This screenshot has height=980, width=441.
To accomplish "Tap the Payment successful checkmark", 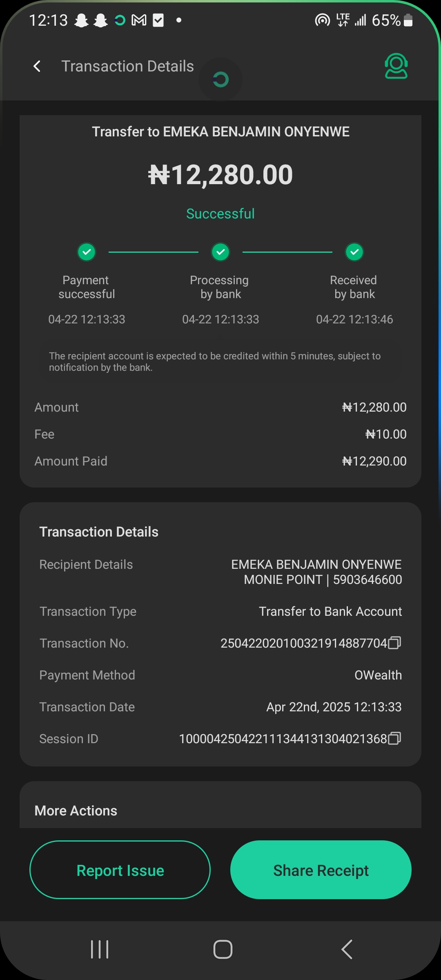I will (87, 252).
